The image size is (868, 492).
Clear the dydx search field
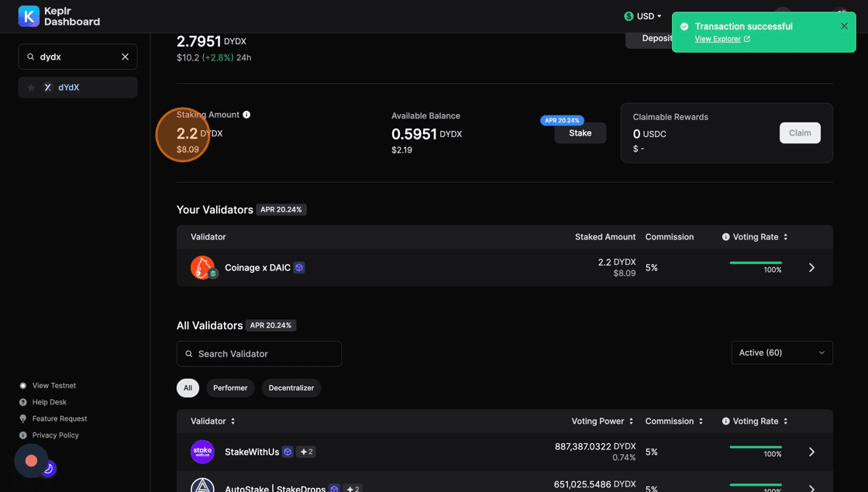125,57
